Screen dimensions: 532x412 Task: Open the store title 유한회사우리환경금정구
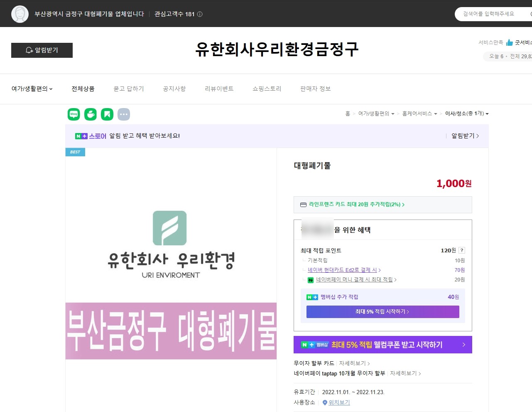click(277, 49)
